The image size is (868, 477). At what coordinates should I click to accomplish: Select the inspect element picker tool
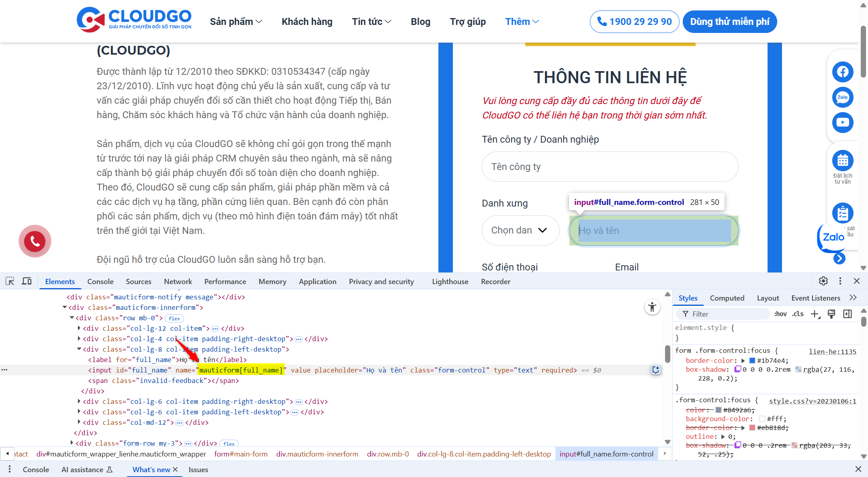point(9,281)
